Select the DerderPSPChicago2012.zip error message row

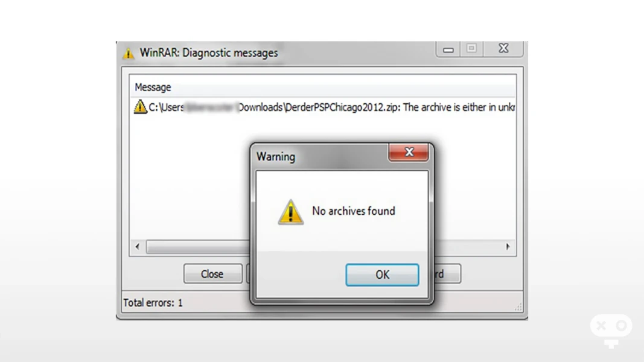(x=324, y=107)
